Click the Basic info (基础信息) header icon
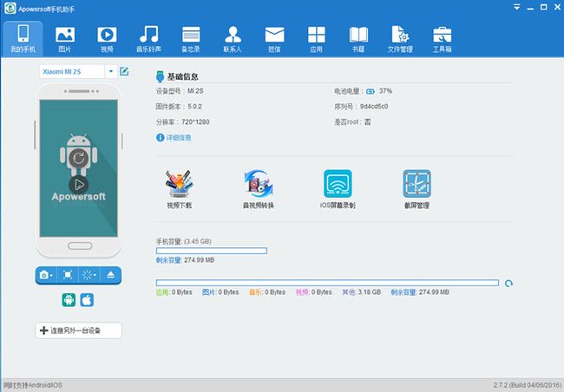The width and height of the screenshot is (564, 392). (x=160, y=76)
